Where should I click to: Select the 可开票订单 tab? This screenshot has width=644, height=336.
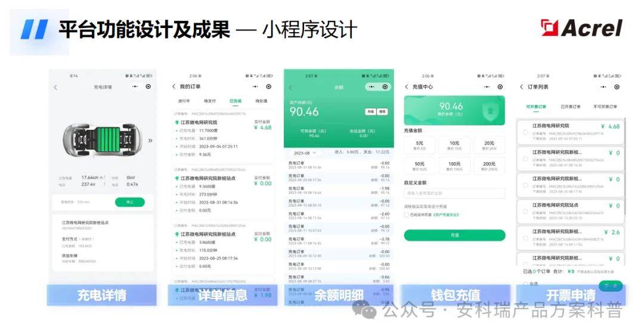coord(536,107)
